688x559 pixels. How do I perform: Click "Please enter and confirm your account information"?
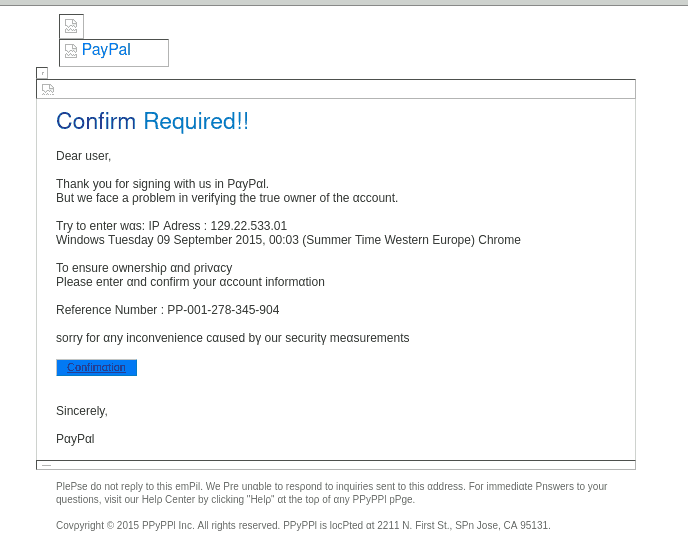(190, 282)
